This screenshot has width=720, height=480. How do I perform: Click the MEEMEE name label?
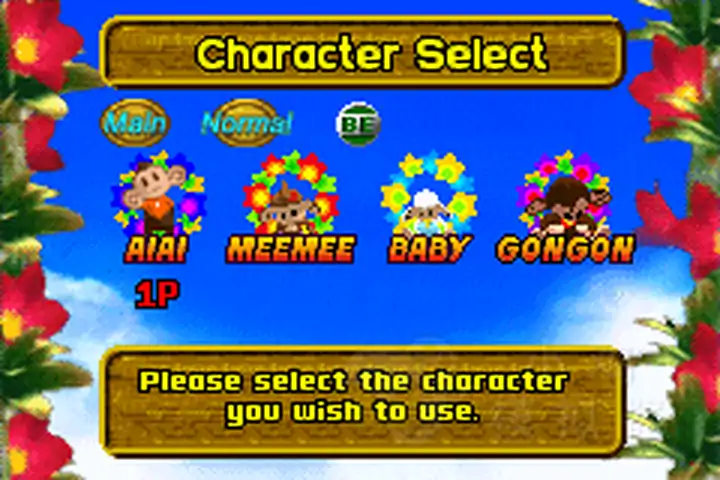pyautogui.click(x=291, y=249)
